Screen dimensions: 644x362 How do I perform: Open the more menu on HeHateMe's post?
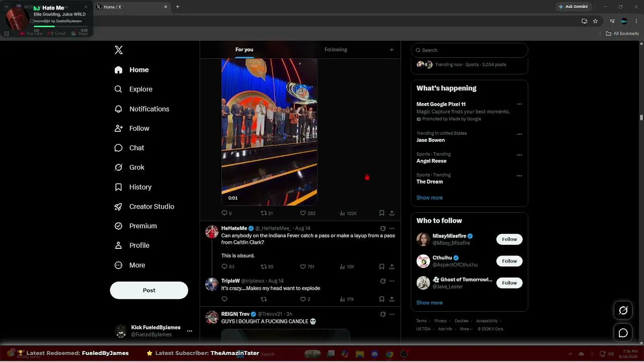392,228
